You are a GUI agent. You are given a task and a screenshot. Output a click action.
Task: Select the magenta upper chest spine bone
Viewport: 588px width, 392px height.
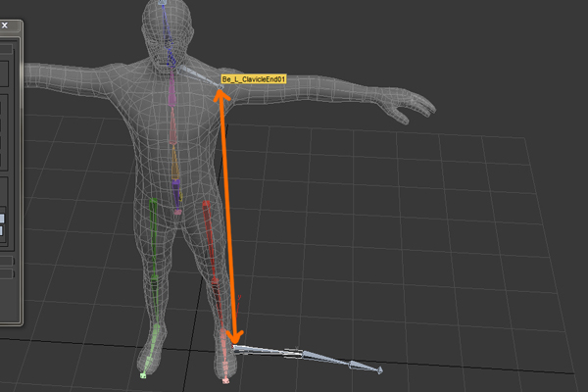171,88
